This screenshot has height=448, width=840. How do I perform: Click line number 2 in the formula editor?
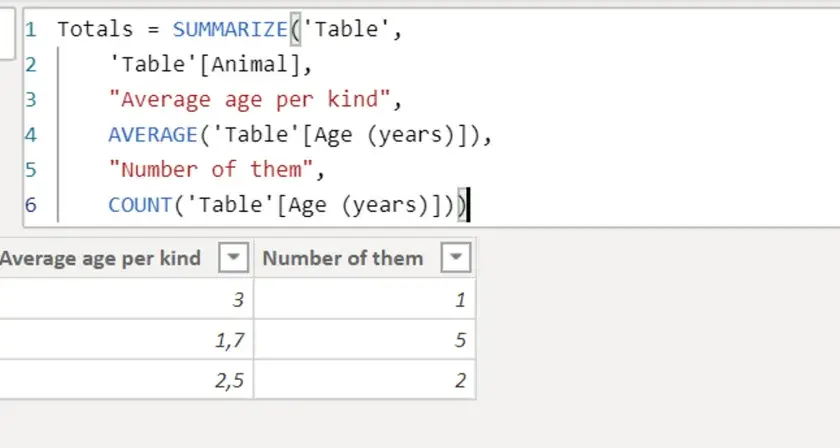(31, 64)
